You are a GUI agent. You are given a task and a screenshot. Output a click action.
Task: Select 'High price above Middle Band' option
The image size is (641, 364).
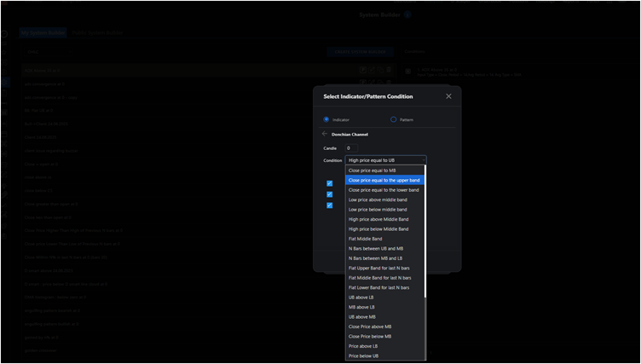pyautogui.click(x=385, y=219)
